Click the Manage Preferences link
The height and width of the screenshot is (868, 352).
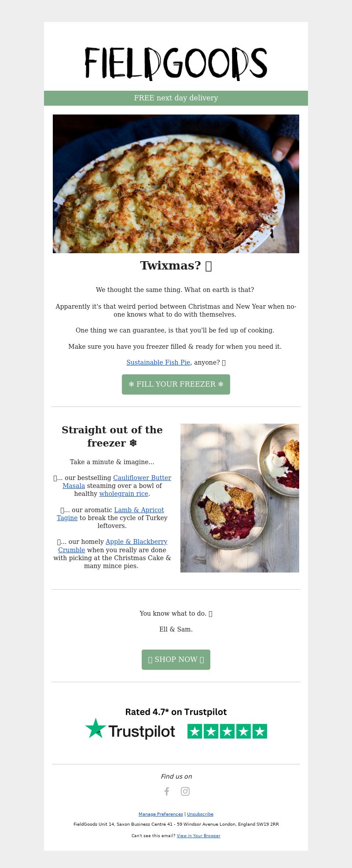[x=161, y=814]
